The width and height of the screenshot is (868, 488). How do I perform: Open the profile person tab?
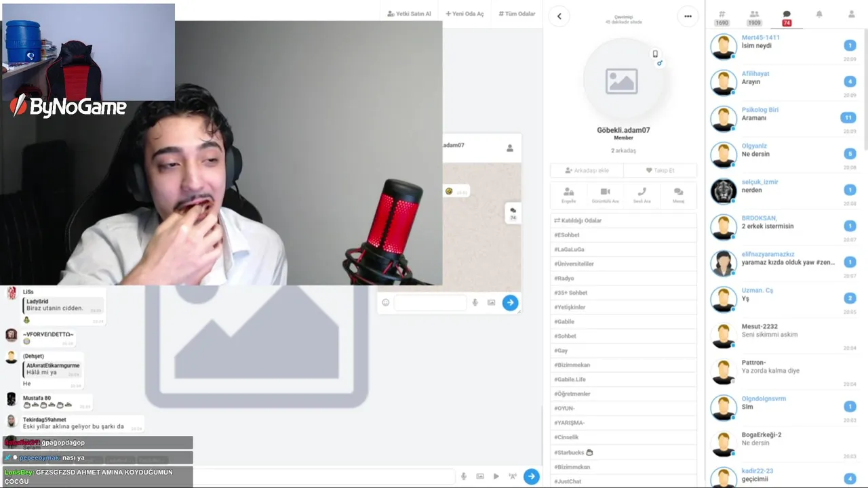tap(852, 14)
